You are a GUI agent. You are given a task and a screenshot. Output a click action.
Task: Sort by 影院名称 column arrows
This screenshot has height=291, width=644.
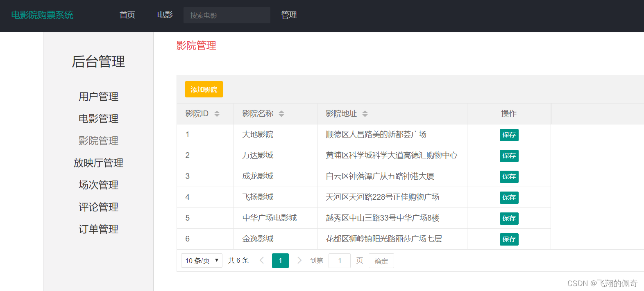[281, 114]
